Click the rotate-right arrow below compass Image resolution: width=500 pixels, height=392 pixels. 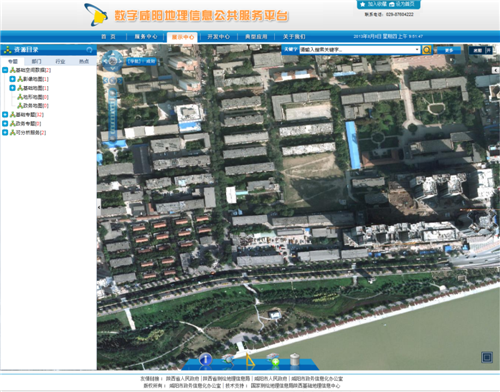click(120, 80)
